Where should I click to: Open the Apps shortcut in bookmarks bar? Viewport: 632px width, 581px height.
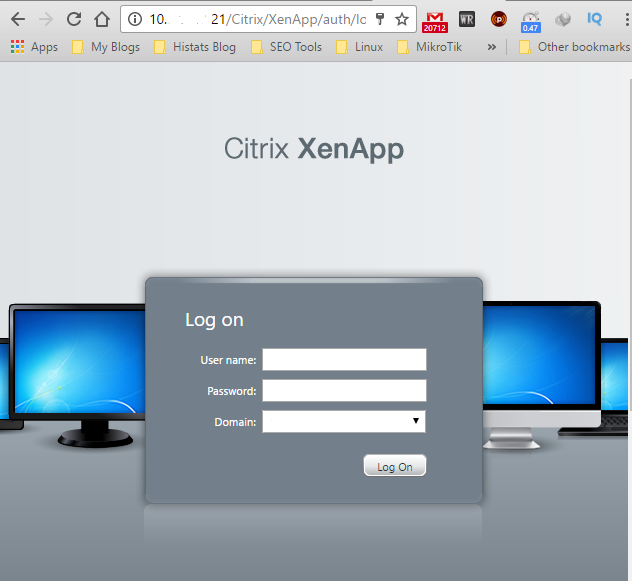34,47
